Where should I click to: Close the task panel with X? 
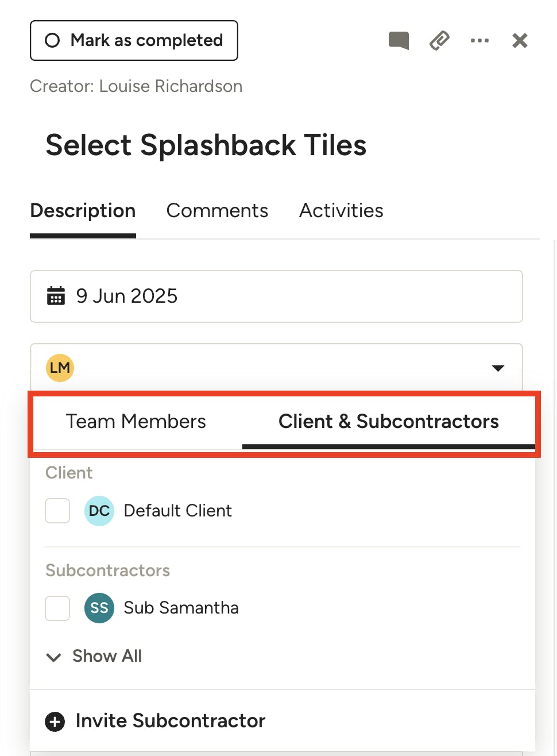pos(520,41)
